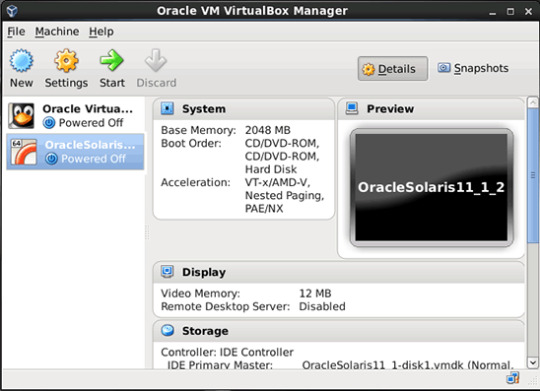
Task: Click the Storage section disk icon
Action: (x=167, y=331)
